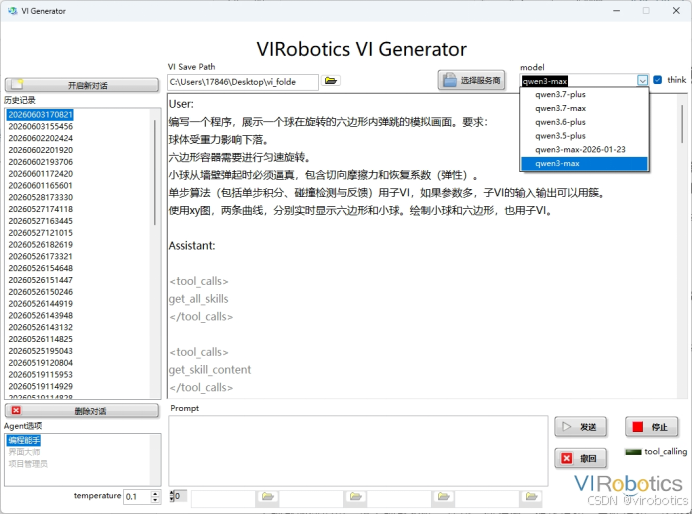Open the model dropdown arrow

[642, 80]
